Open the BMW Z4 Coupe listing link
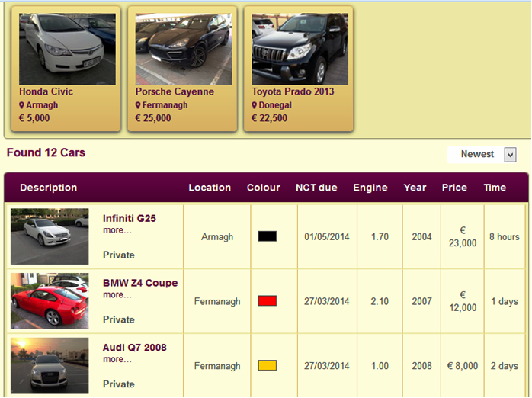 [140, 283]
